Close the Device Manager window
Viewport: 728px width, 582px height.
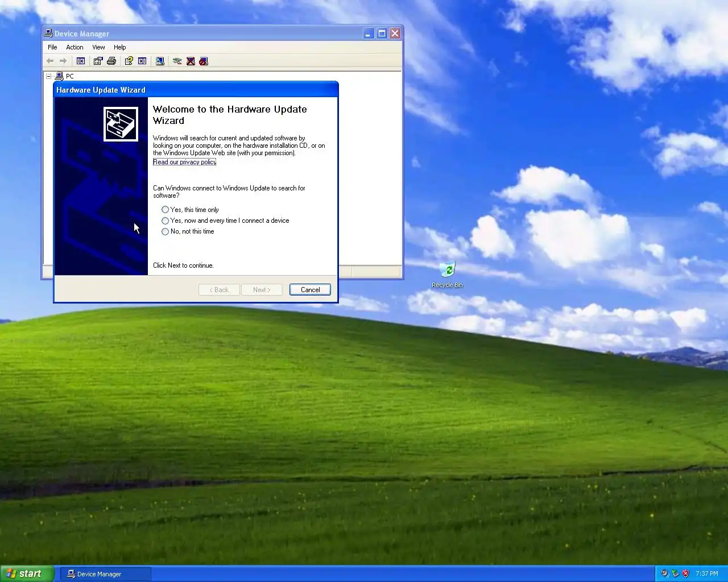point(395,34)
